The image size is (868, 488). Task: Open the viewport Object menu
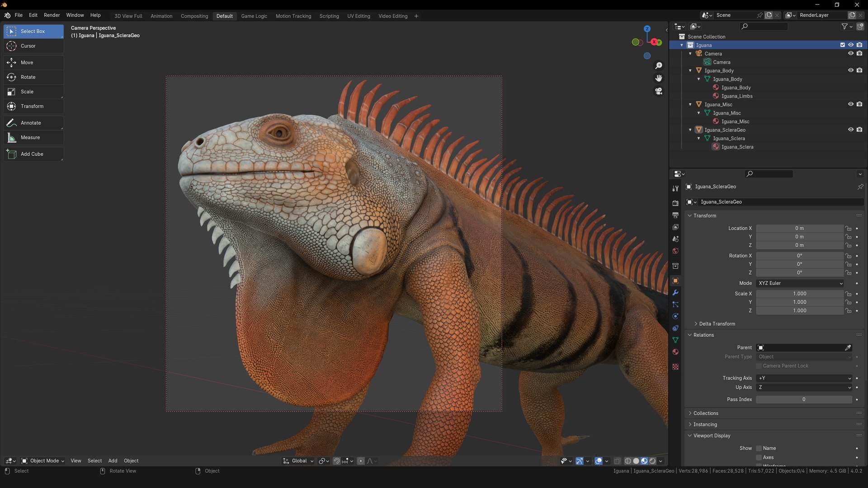[x=131, y=461]
